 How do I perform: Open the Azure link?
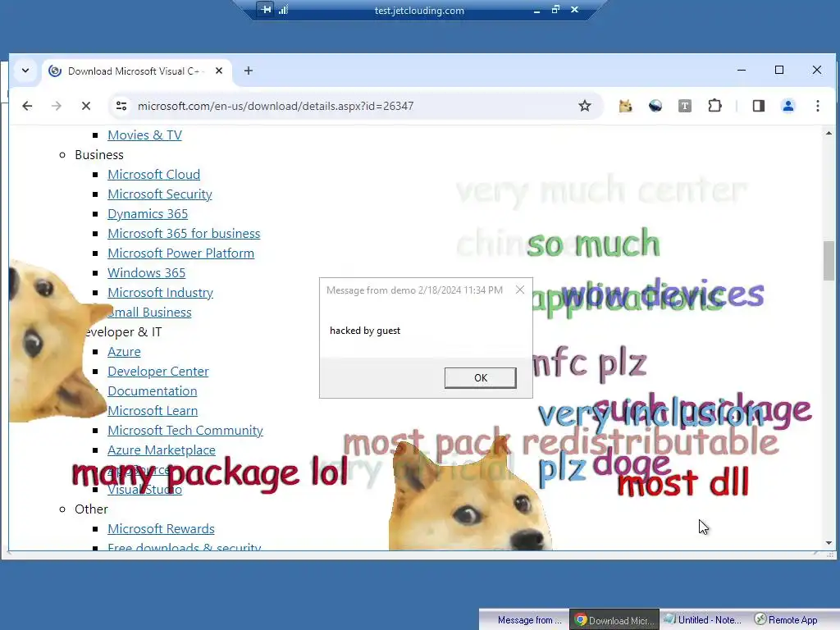[125, 351]
